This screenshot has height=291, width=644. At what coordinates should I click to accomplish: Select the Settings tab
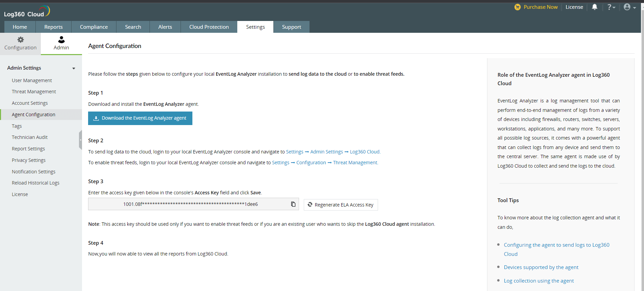coord(256,27)
